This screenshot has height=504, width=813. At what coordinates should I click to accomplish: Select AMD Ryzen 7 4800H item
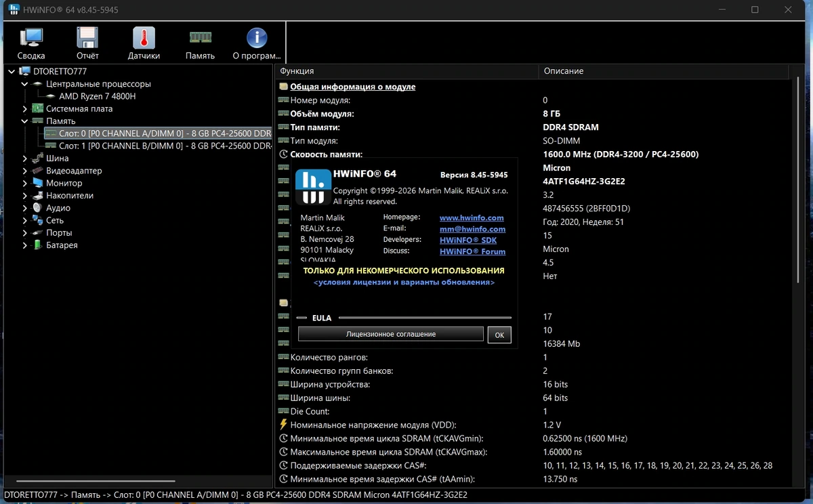pyautogui.click(x=97, y=96)
